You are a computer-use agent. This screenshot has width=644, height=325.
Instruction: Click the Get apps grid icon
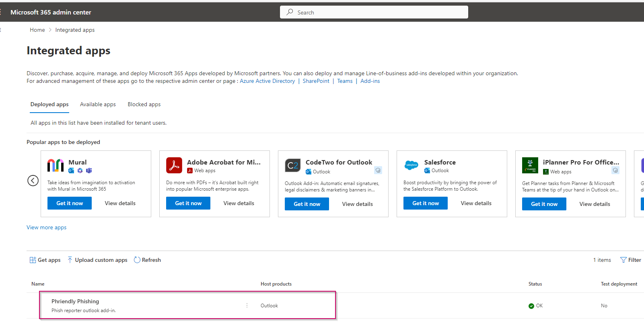[x=33, y=260]
